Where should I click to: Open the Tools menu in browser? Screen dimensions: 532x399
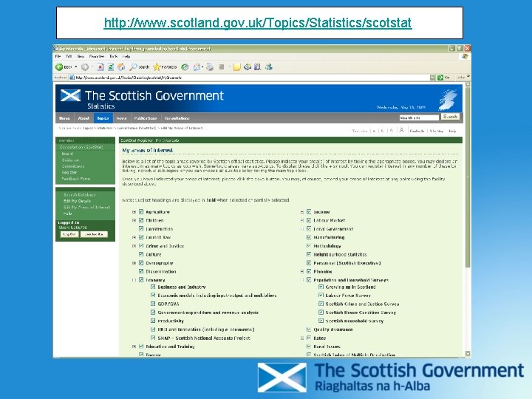tap(113, 56)
